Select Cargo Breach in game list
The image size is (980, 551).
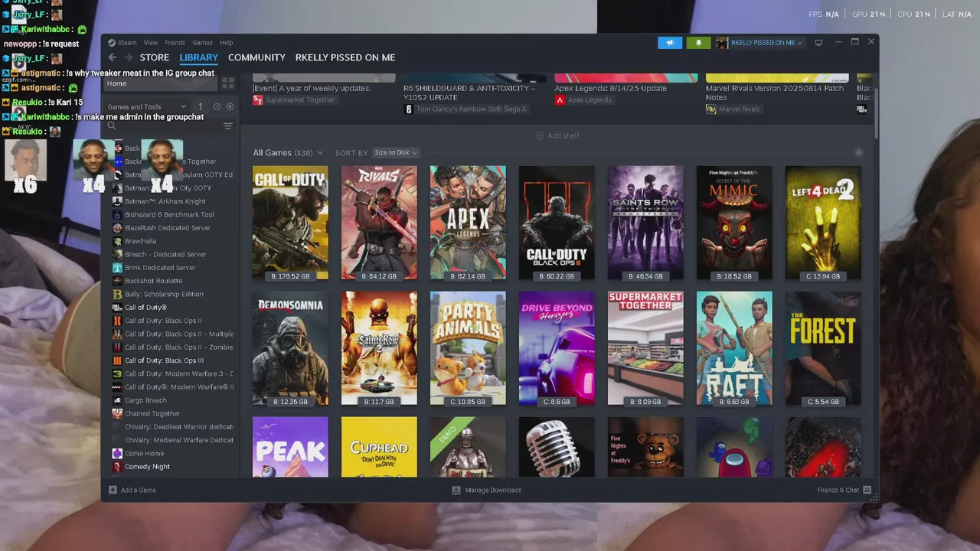145,400
